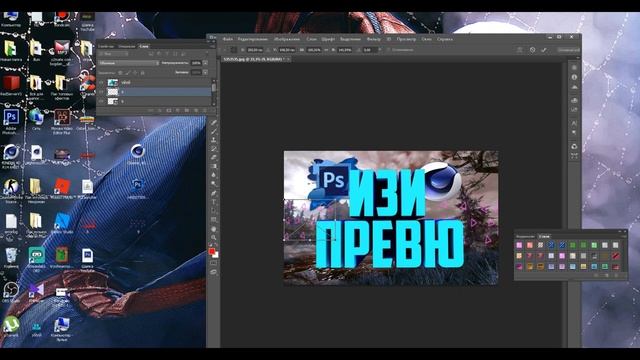The height and width of the screenshot is (360, 640).
Task: Commit the transform with checkmark
Action: click(544, 50)
